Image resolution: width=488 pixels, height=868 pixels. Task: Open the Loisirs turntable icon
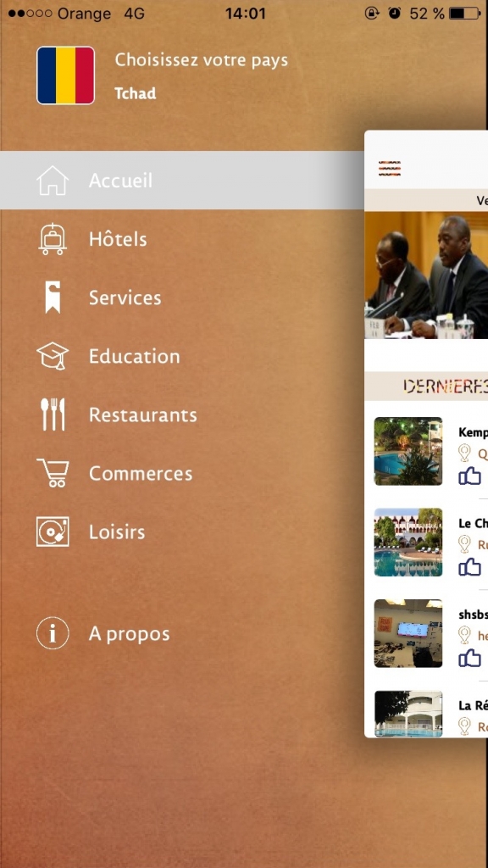(53, 532)
